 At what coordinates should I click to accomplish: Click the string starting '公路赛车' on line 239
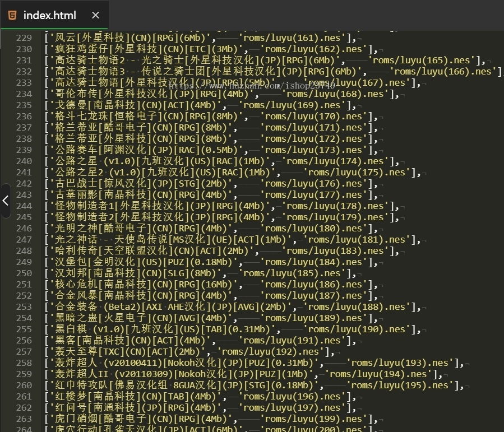coord(146,150)
